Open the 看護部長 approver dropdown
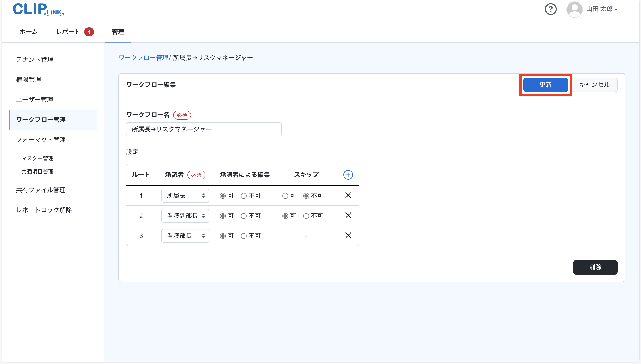This screenshot has width=641, height=364. (x=185, y=236)
